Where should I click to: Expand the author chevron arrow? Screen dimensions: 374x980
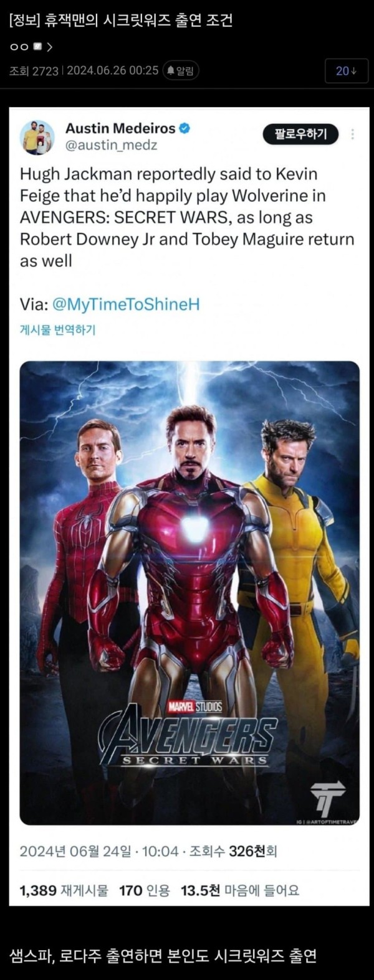tap(49, 47)
